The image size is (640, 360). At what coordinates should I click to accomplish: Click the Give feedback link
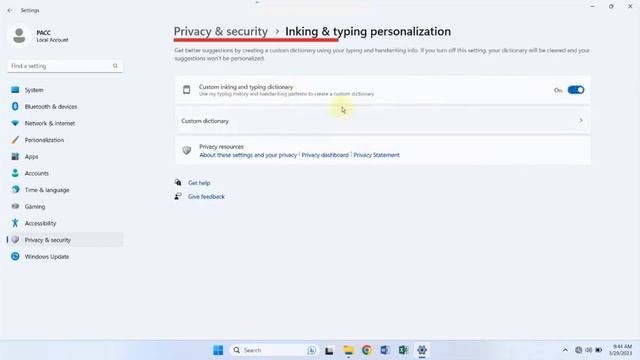[206, 197]
